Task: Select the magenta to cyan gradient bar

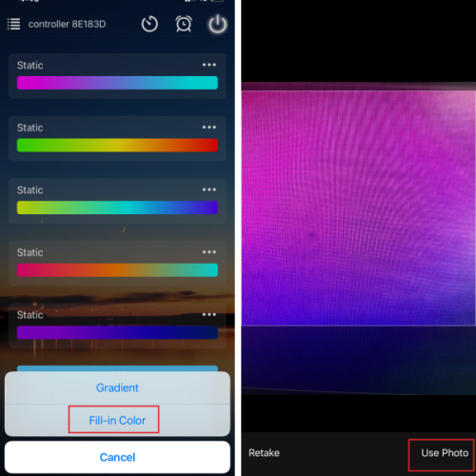Action: (117, 83)
